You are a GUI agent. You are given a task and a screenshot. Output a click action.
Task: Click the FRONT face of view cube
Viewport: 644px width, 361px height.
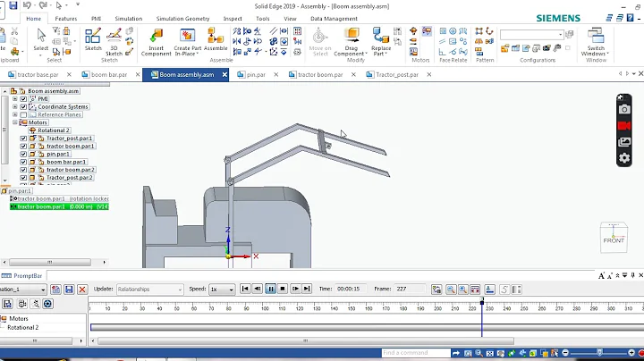tap(614, 240)
